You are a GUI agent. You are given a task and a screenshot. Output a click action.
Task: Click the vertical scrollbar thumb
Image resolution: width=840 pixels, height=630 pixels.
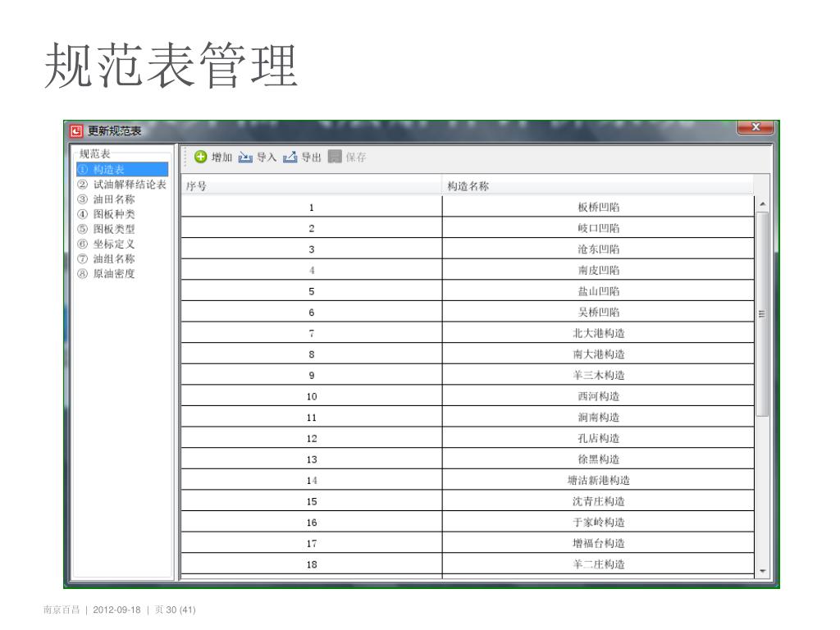762,314
